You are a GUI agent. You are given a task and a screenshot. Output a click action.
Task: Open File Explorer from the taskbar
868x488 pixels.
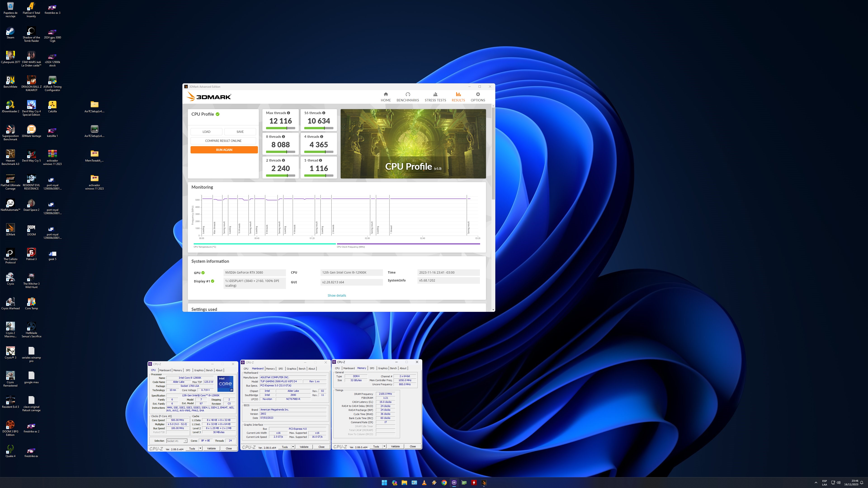pos(404,483)
